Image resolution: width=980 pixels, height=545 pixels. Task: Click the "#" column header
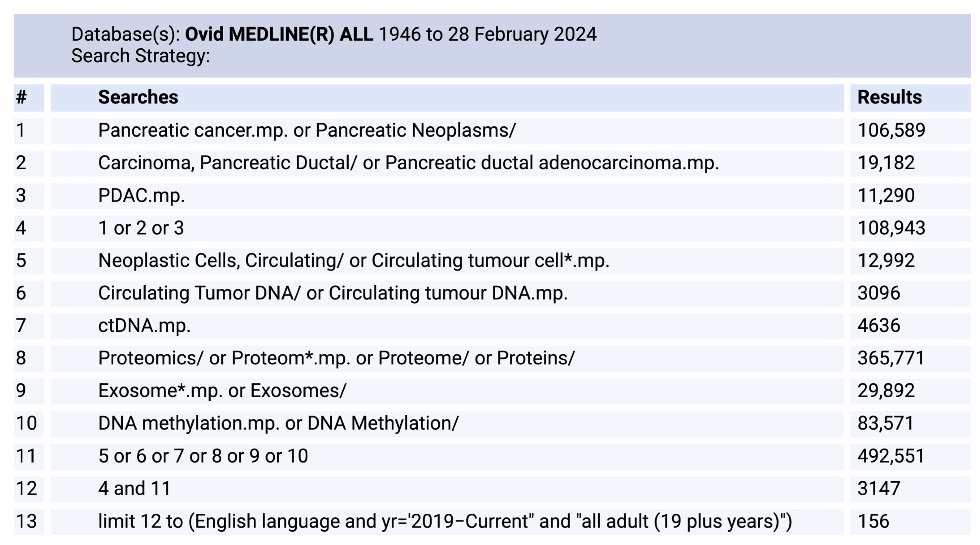(x=21, y=97)
